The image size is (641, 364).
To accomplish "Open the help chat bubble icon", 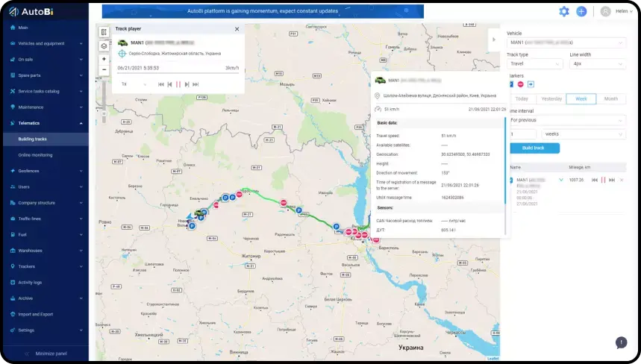I will (x=621, y=342).
